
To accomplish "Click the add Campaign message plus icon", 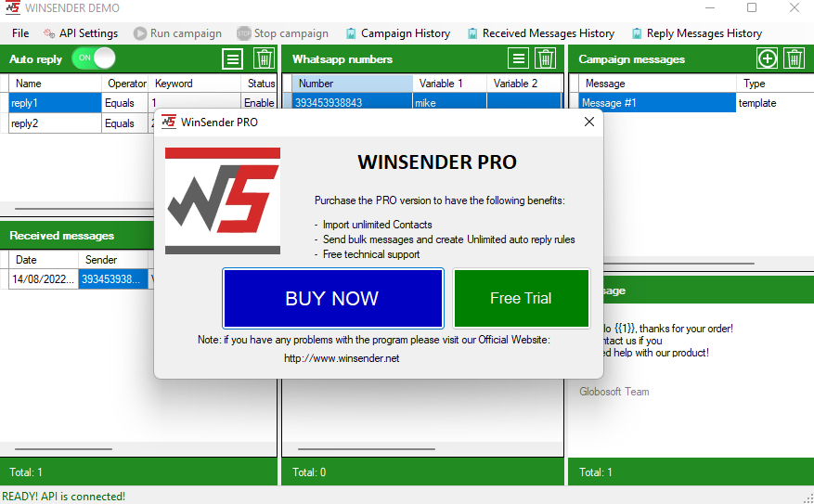I will point(767,58).
